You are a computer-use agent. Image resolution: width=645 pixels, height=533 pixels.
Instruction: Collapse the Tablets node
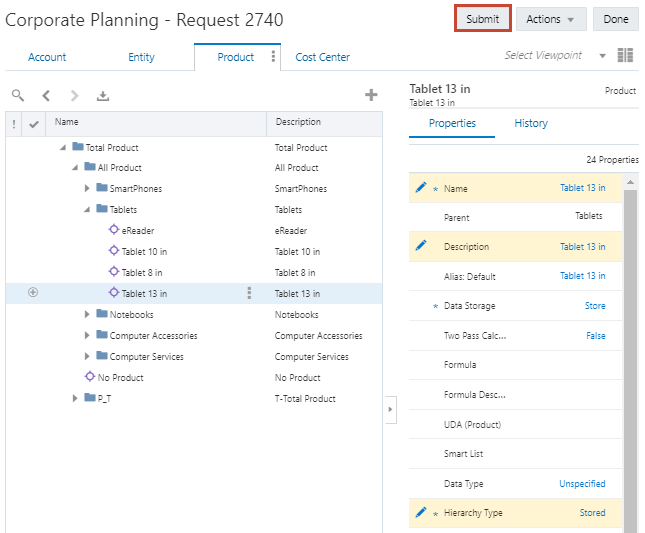point(87,209)
